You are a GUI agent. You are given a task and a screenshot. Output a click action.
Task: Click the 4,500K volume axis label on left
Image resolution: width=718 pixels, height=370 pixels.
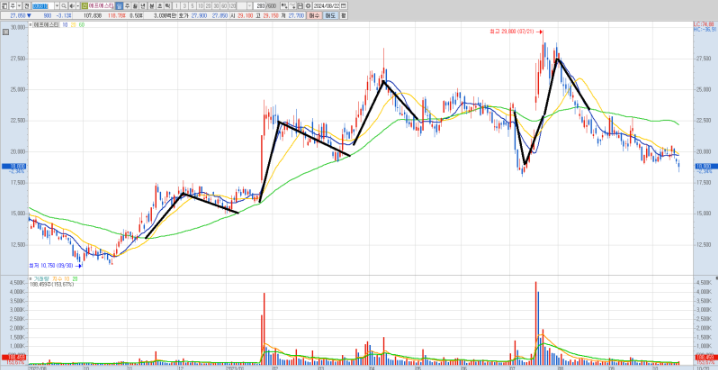click(17, 283)
